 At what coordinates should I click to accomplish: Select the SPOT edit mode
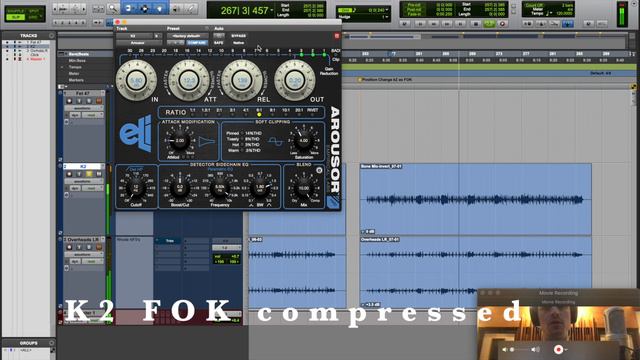(x=34, y=11)
